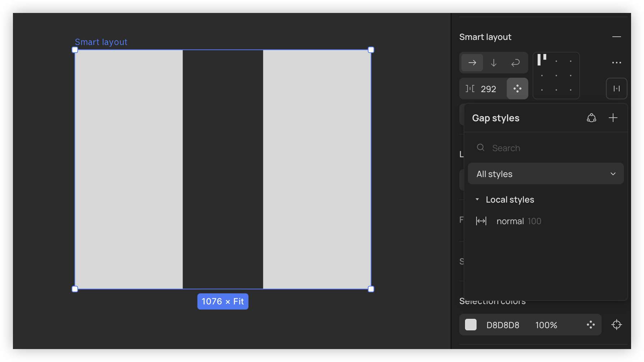Open Smart layout more options ellipsis

(x=617, y=63)
